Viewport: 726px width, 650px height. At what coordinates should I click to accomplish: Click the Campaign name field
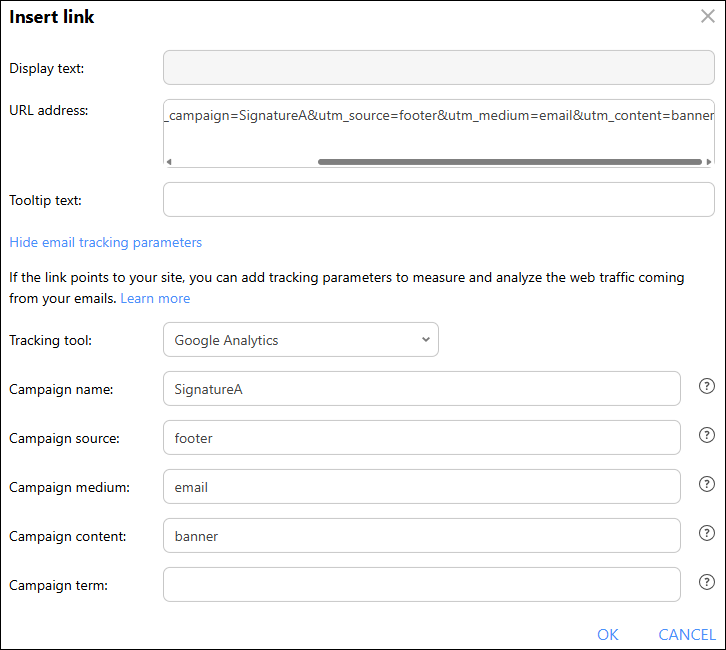tap(421, 389)
